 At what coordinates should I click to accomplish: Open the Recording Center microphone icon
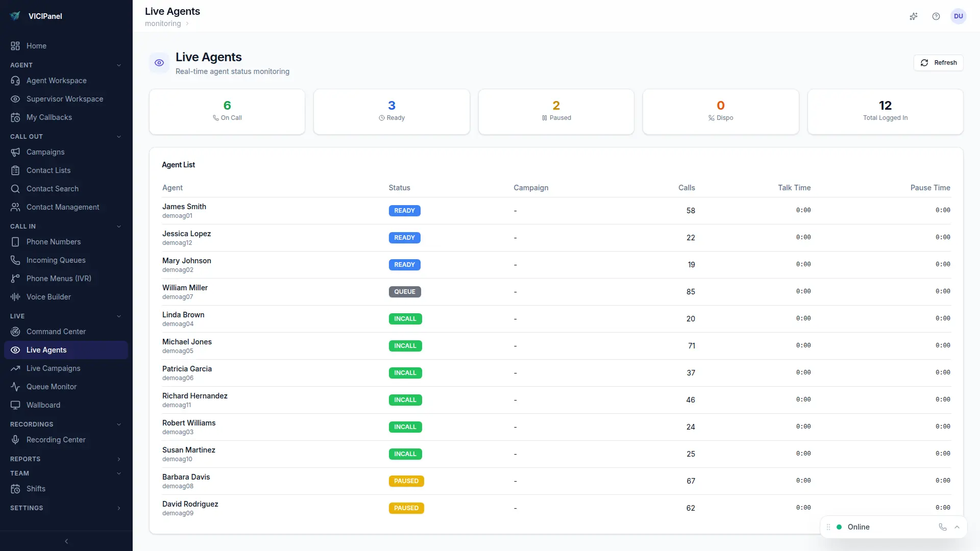15,439
